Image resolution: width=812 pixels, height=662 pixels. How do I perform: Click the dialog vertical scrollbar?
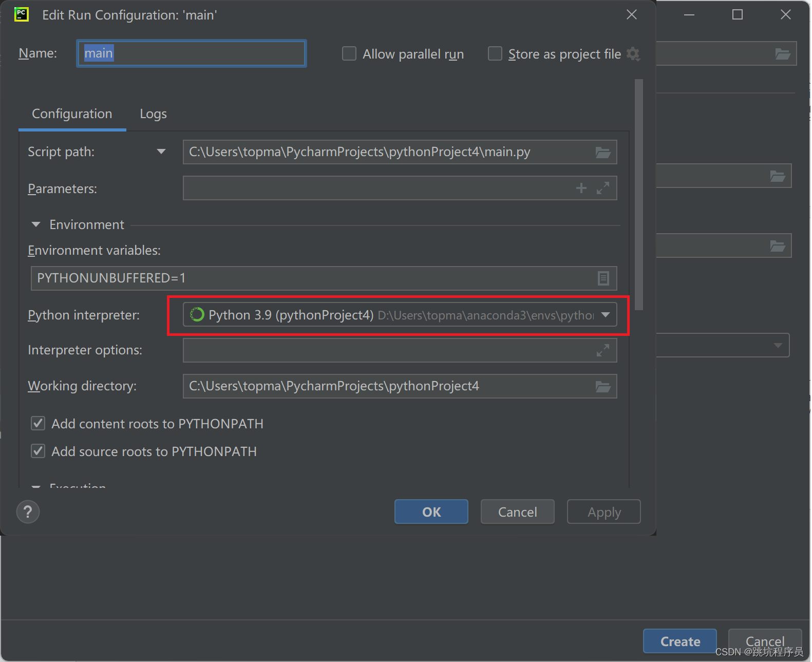(639, 194)
